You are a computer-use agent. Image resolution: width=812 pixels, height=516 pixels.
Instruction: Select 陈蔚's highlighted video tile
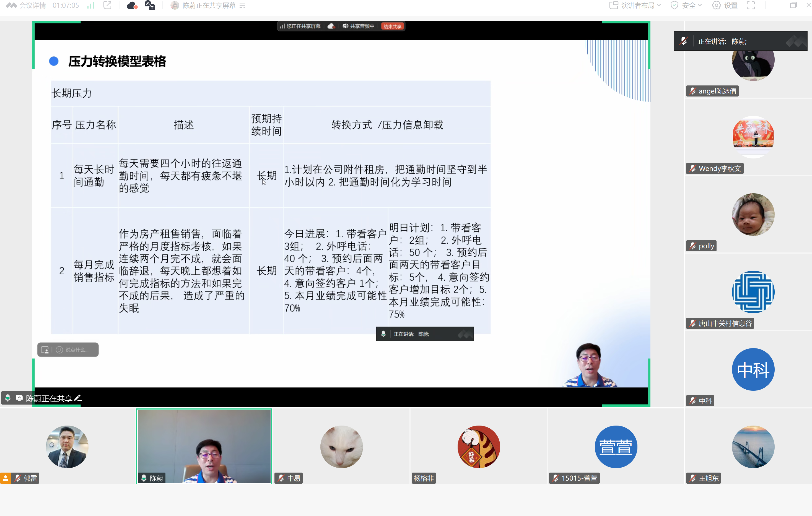click(x=204, y=447)
